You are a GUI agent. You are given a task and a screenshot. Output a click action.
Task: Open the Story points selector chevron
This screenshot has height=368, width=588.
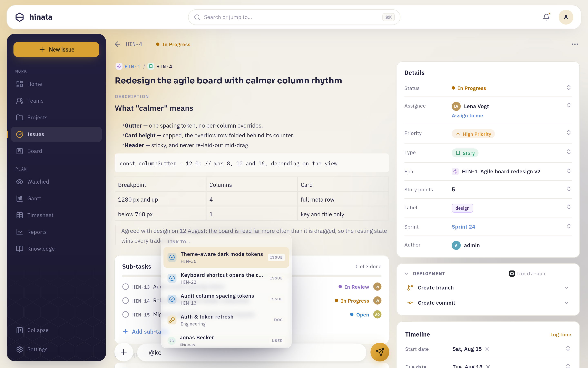pos(569,189)
